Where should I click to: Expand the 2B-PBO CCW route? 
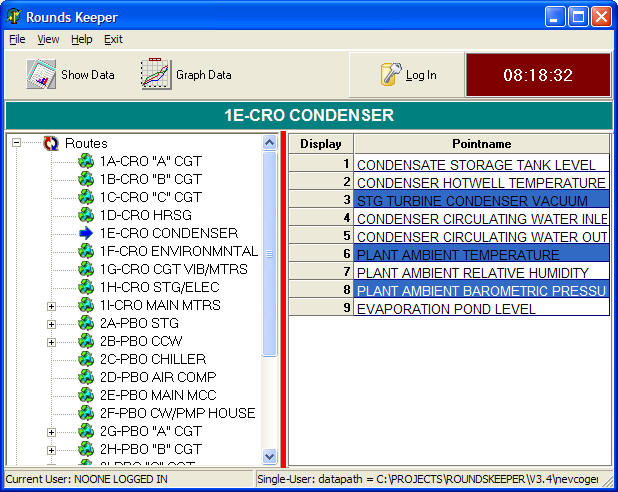[51, 341]
